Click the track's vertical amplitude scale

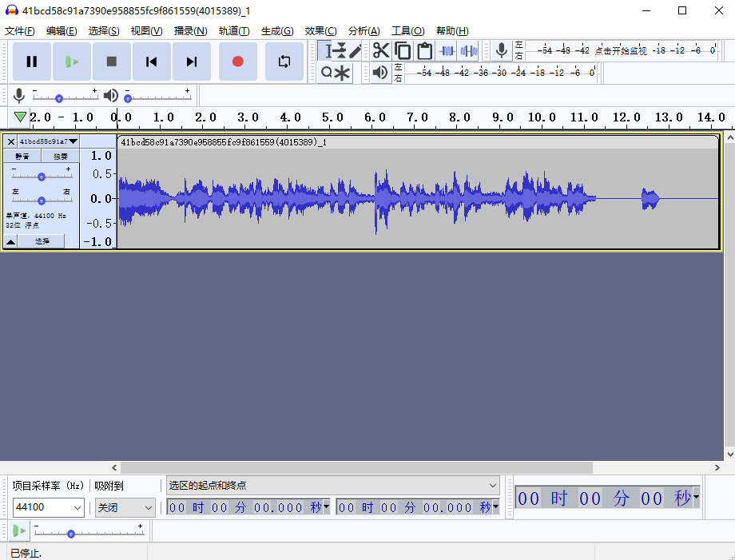98,198
